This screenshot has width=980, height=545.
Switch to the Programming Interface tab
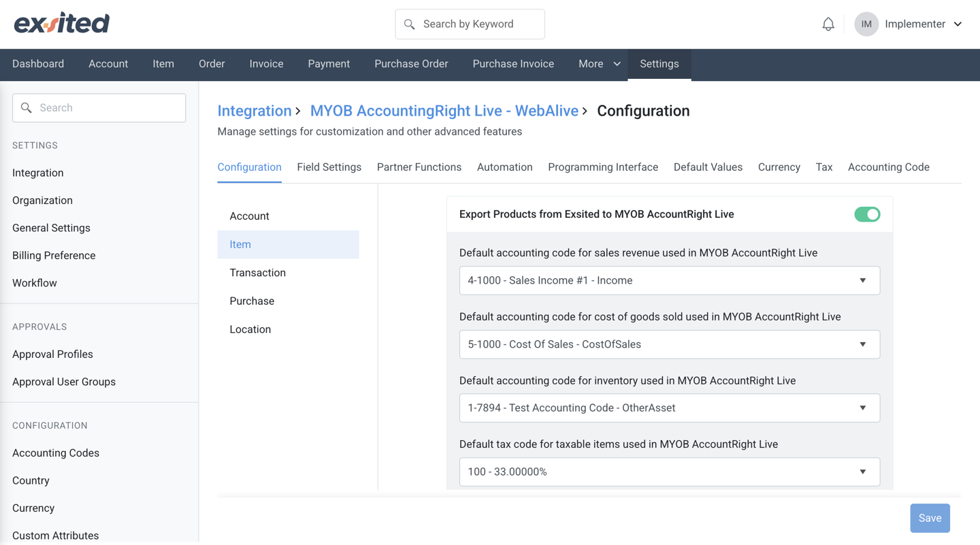603,167
